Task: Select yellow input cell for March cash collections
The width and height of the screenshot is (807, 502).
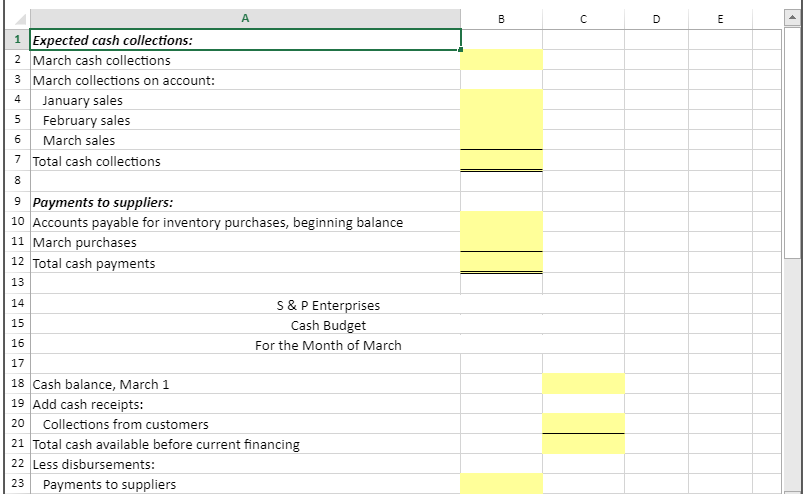Action: pos(501,60)
